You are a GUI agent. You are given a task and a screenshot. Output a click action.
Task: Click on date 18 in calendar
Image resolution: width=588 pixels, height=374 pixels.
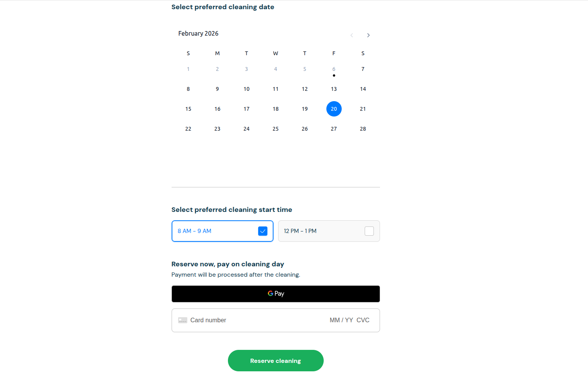(x=275, y=109)
